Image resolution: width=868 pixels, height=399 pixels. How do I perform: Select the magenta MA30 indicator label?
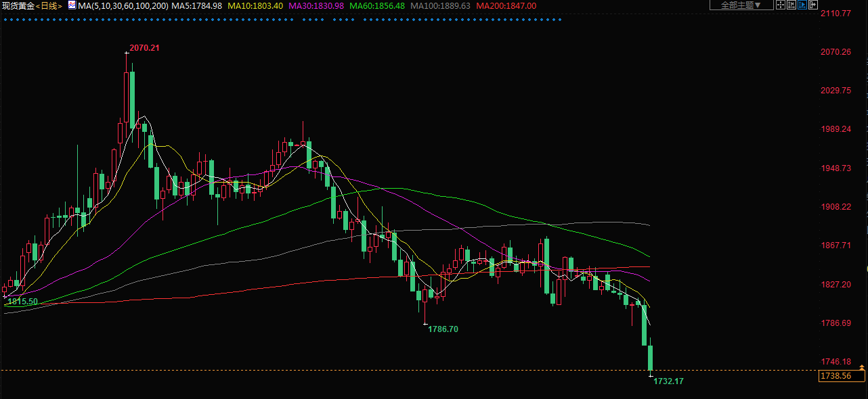(316, 6)
